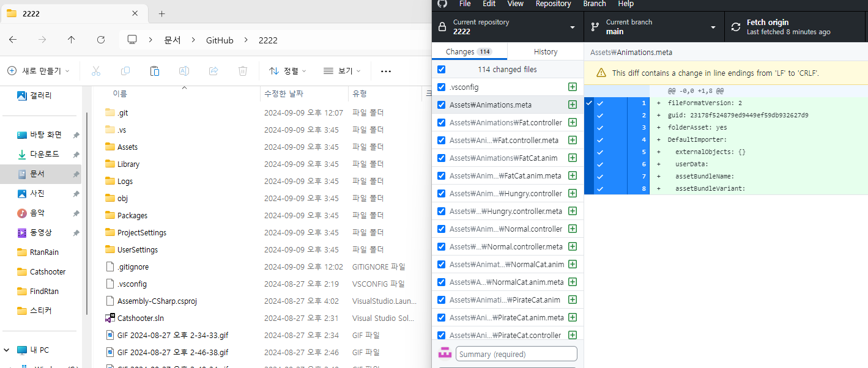Click the added icon beside Assets₩Animations.meta
The image size is (868, 368).
coord(573,105)
